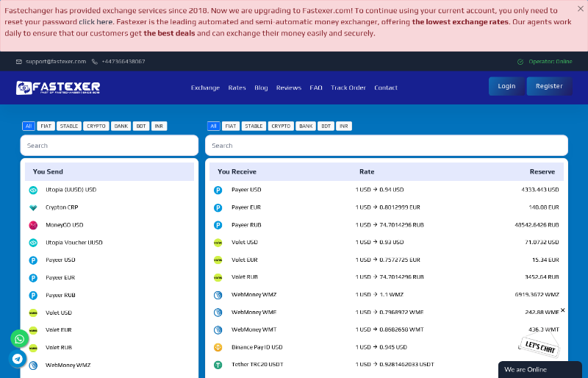
Task: Open the Rates menu item
Action: point(237,88)
